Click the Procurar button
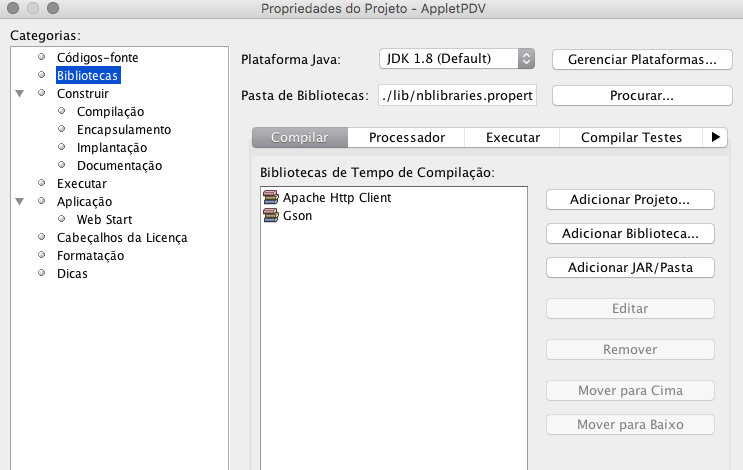This screenshot has height=470, width=743. 642,96
